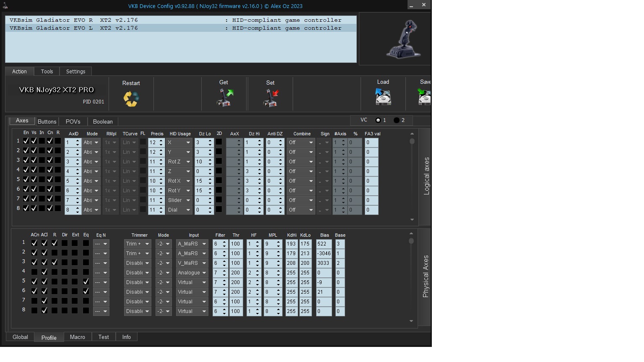
Task: Open Input dropdown showing Analogue
Action: pos(192,273)
